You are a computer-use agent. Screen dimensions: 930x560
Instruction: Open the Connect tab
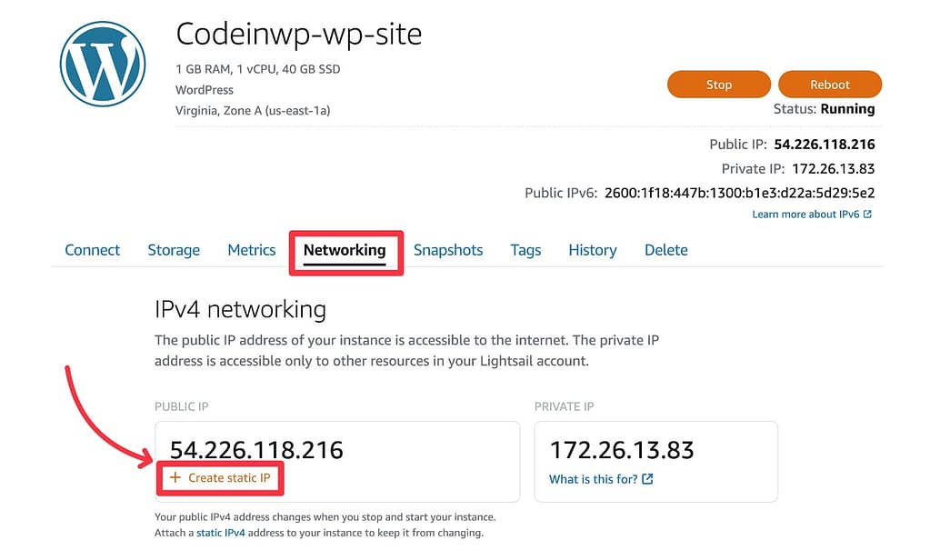92,250
